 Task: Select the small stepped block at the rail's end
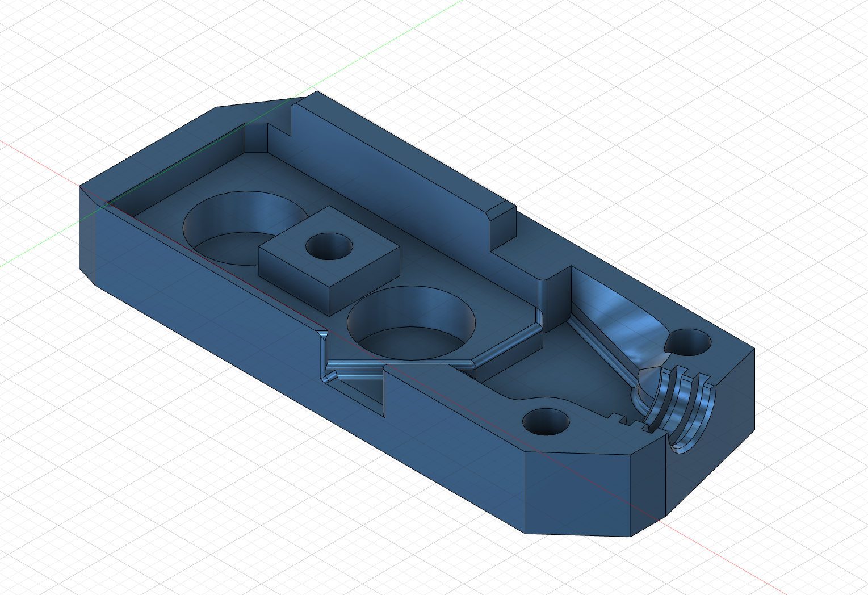pyautogui.click(x=502, y=227)
